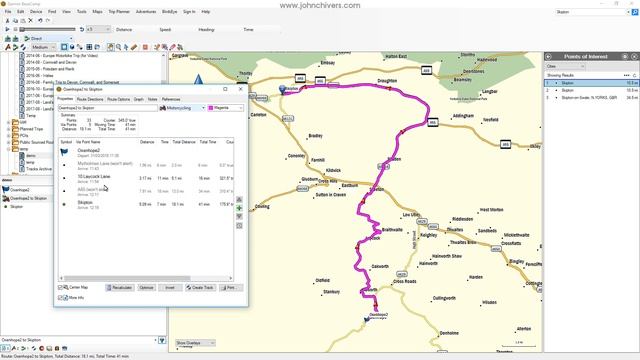Select the Pan hand tool
The height and width of the screenshot is (360, 640).
111,47
